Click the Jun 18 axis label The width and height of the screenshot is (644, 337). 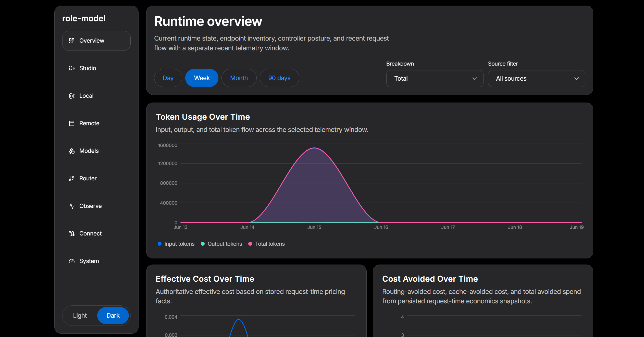point(515,227)
